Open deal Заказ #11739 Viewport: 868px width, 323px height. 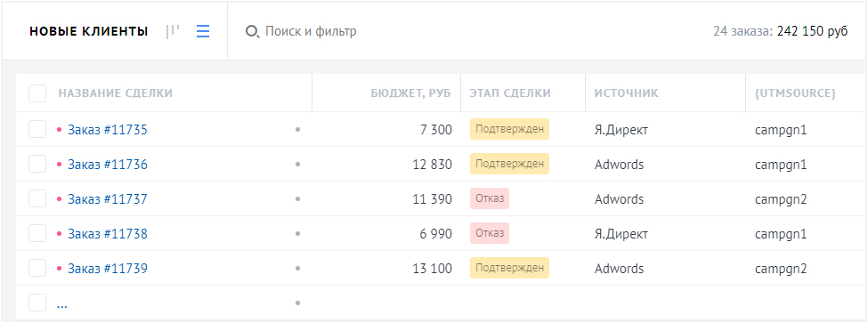108,268
